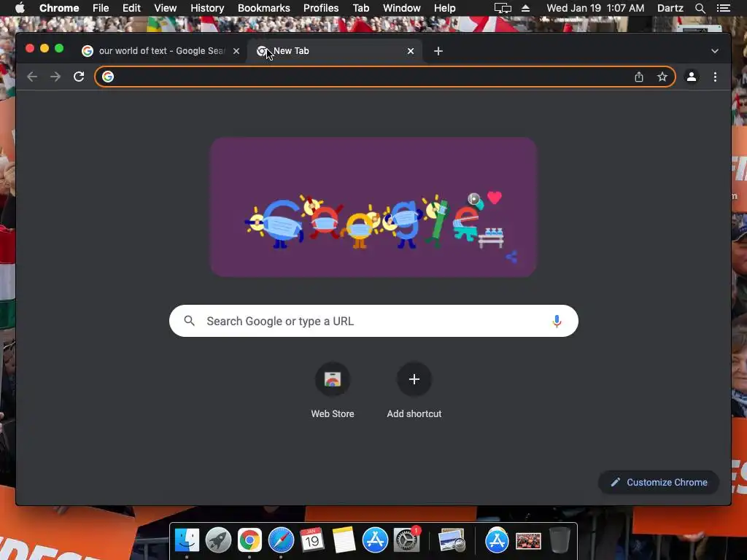Open Calendar from the Dock
The image size is (747, 560).
tap(312, 540)
